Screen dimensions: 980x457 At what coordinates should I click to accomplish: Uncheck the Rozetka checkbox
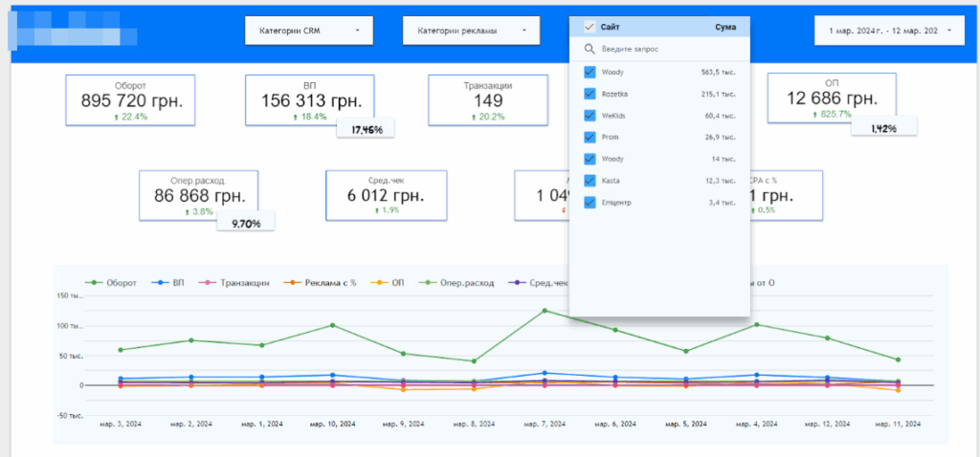(x=590, y=94)
